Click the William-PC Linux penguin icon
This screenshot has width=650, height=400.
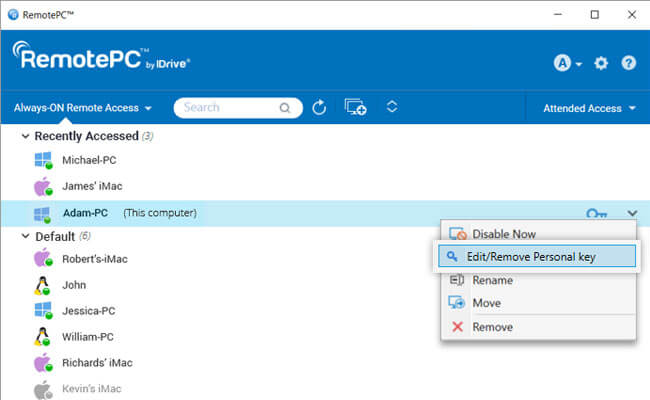pos(42,337)
